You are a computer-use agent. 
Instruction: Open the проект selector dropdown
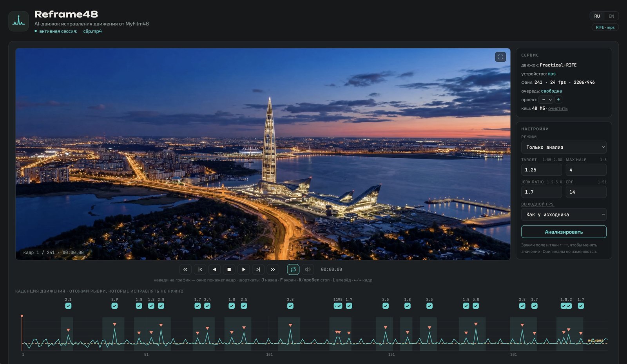pyautogui.click(x=546, y=99)
